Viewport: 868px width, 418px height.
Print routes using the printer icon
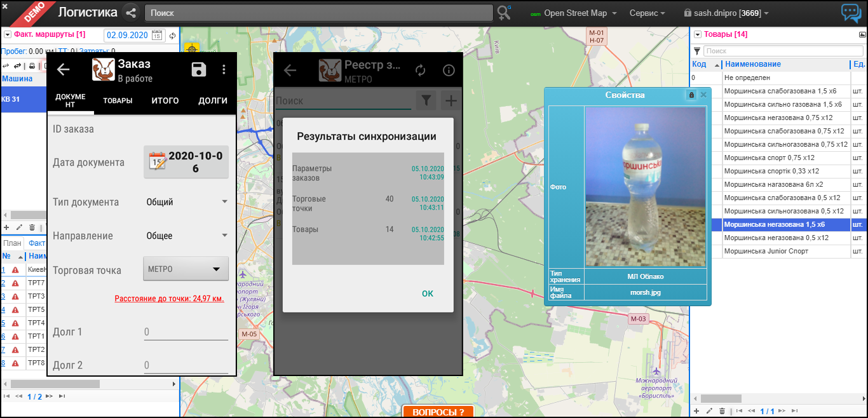32,65
